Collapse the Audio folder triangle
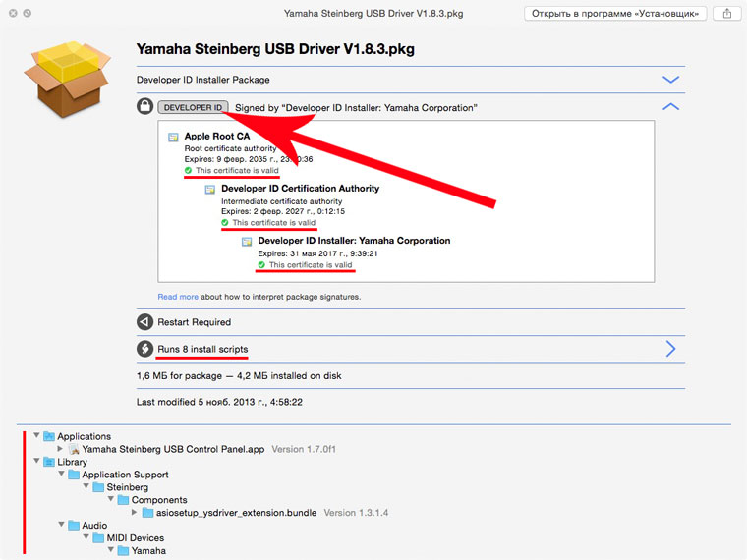Viewport: 747px width, 560px height. pyautogui.click(x=62, y=524)
